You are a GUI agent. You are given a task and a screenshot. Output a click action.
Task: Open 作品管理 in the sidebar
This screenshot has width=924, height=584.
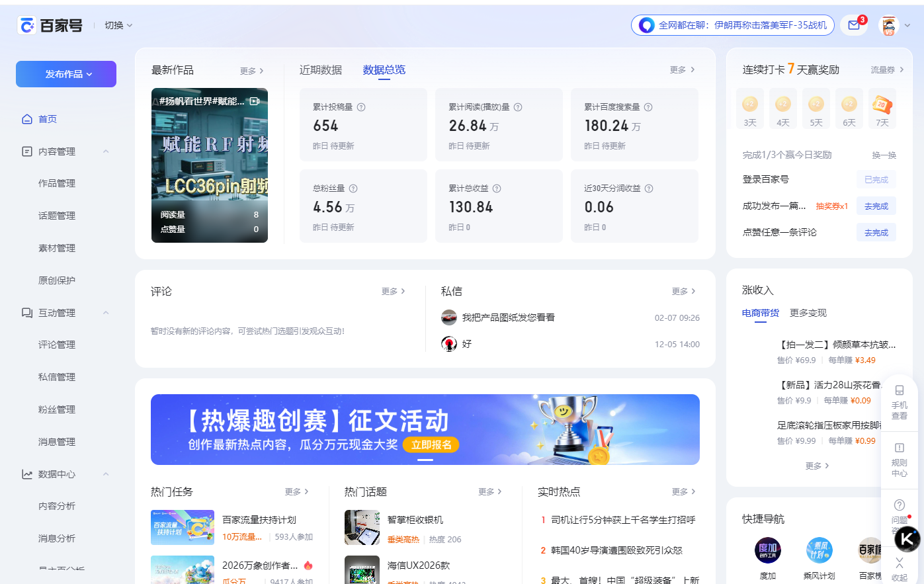(x=57, y=183)
